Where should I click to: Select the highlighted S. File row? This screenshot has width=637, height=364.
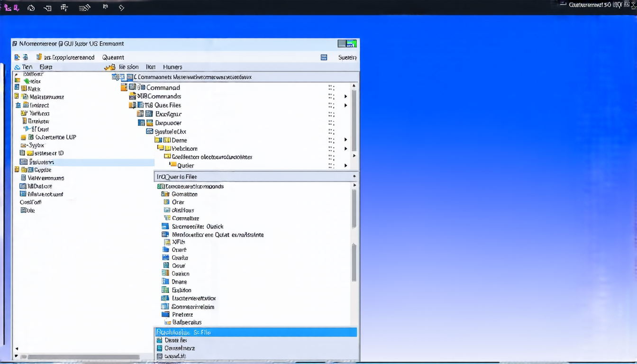coord(256,332)
